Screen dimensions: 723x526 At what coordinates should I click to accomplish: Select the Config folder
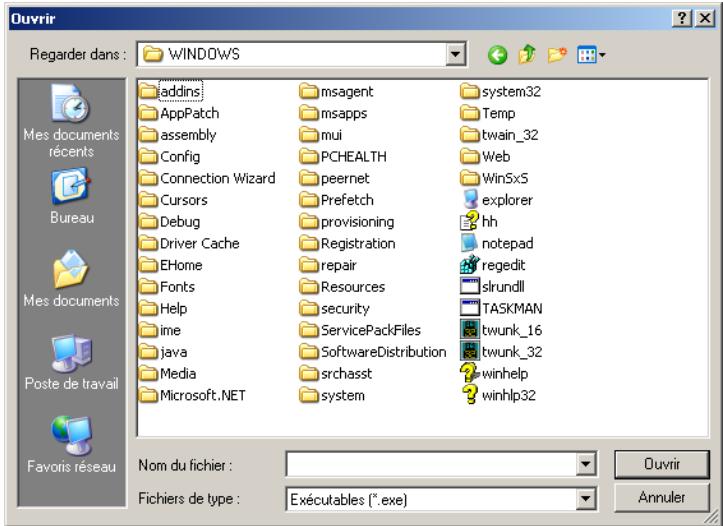point(170,156)
